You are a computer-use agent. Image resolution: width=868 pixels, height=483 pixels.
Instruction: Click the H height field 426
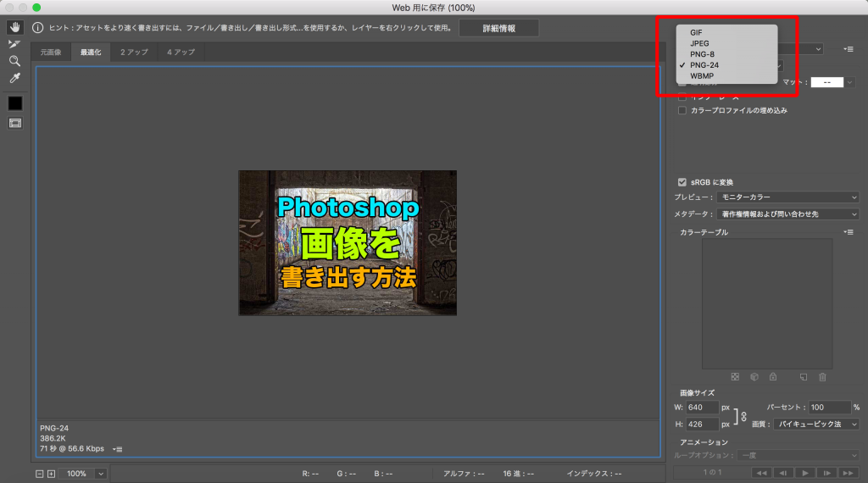(x=703, y=425)
